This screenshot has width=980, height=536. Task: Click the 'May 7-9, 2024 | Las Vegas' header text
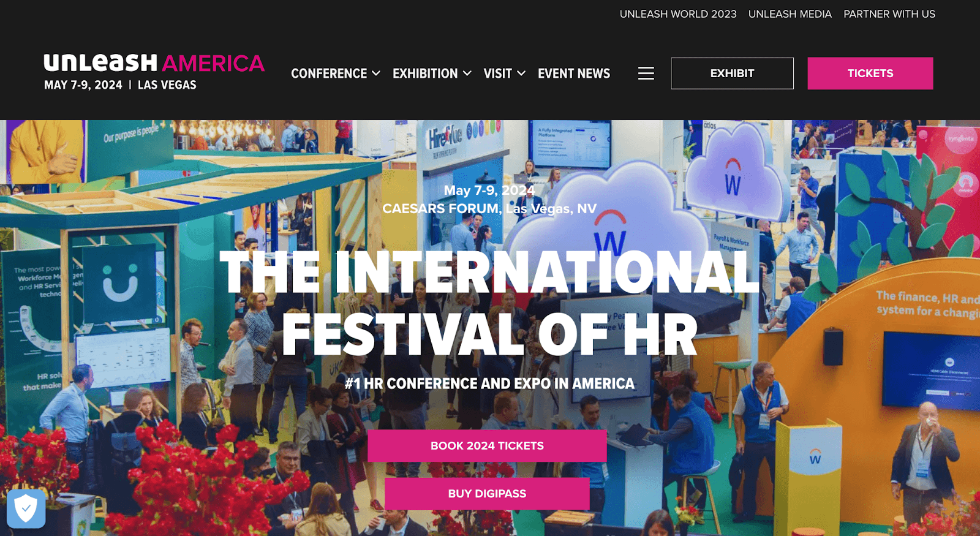coord(120,85)
